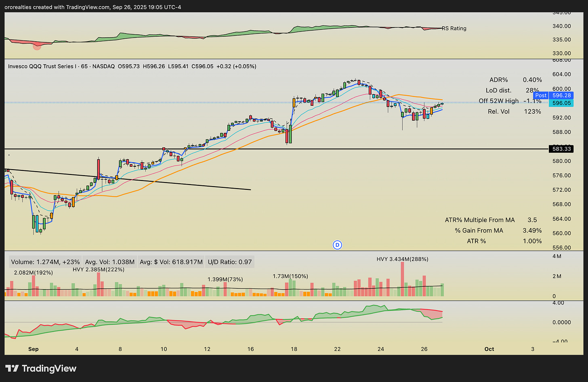Click the 588.00 price axis value
The image size is (588, 382).
[x=562, y=132]
